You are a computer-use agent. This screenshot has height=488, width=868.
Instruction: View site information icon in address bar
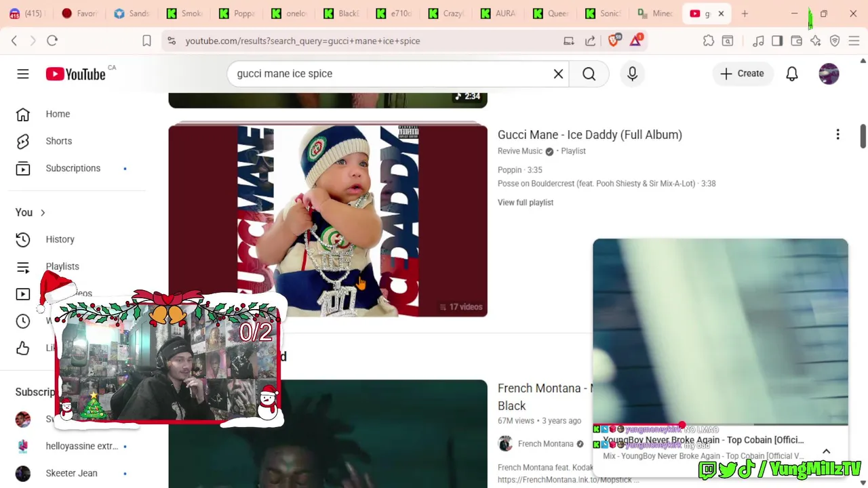(x=172, y=41)
